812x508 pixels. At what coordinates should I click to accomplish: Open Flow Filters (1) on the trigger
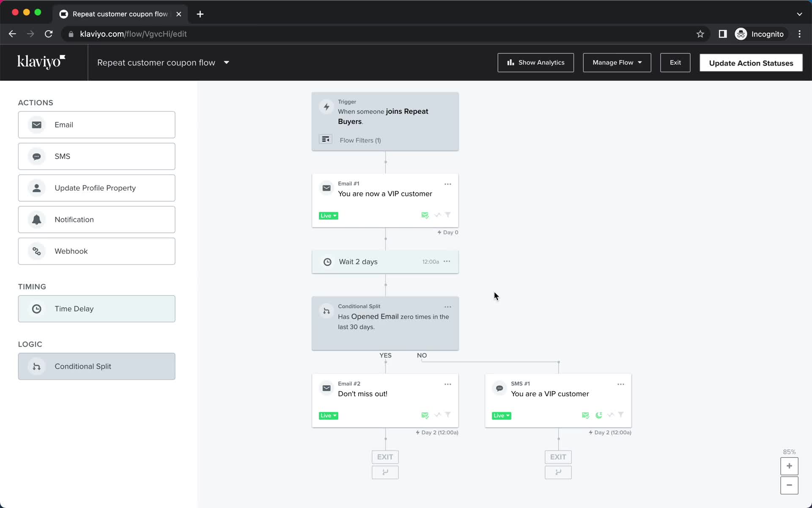pos(360,141)
